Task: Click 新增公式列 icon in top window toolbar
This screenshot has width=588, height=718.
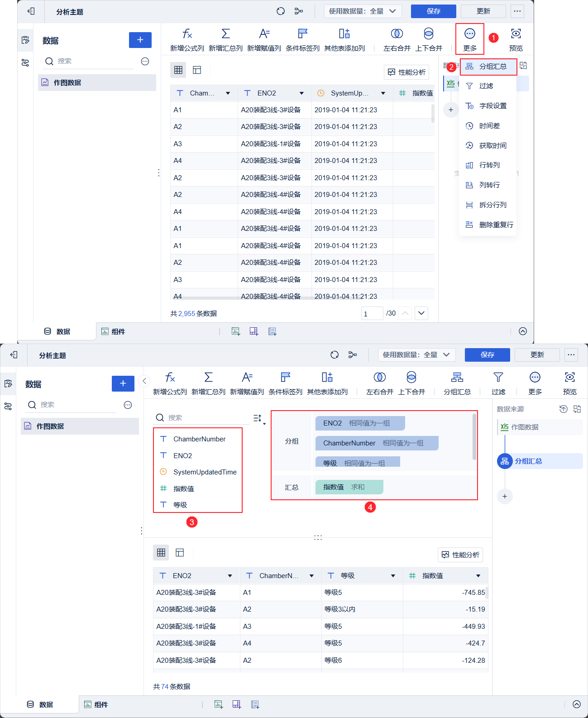Action: 187,34
